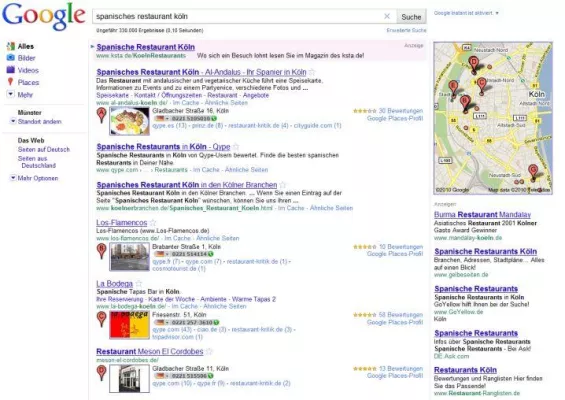Click marker B on the Köln map
Screen dimensions: 565x400
coord(465,104)
